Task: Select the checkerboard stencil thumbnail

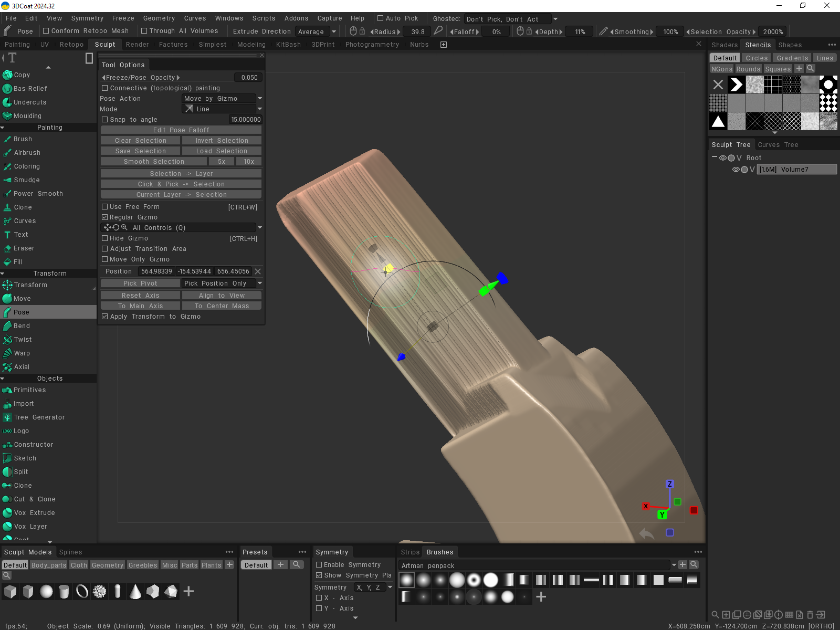Action: pos(828,103)
